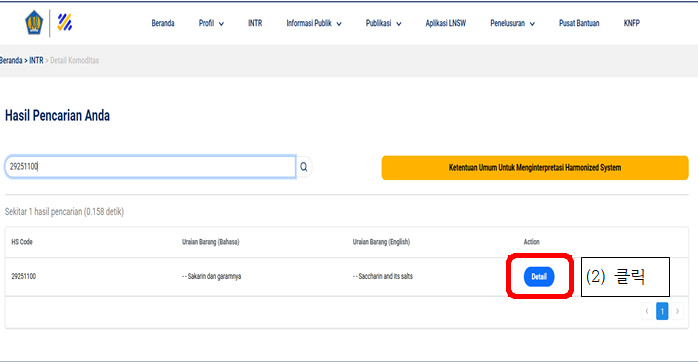
Task: Expand the Penelusuran dropdown menu
Action: click(x=512, y=23)
